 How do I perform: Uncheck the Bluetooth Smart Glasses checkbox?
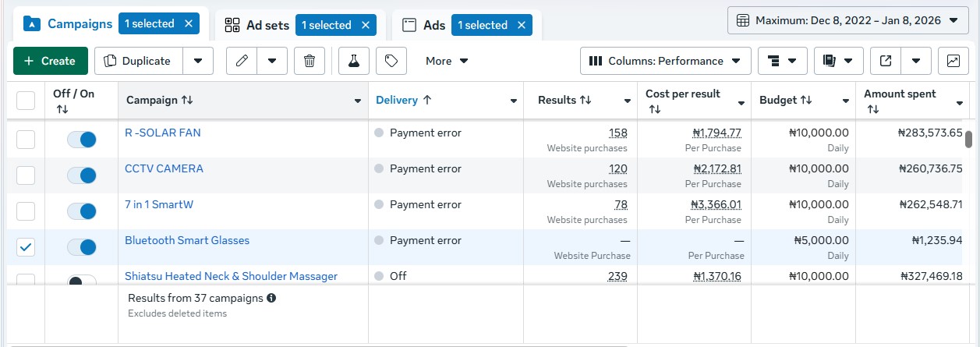coord(26,247)
